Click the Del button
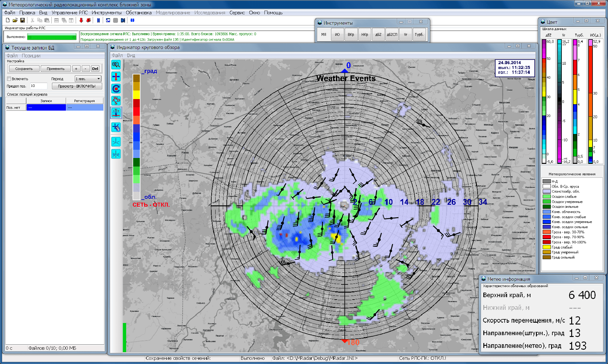Screen dimensions: 608x364 [95, 69]
